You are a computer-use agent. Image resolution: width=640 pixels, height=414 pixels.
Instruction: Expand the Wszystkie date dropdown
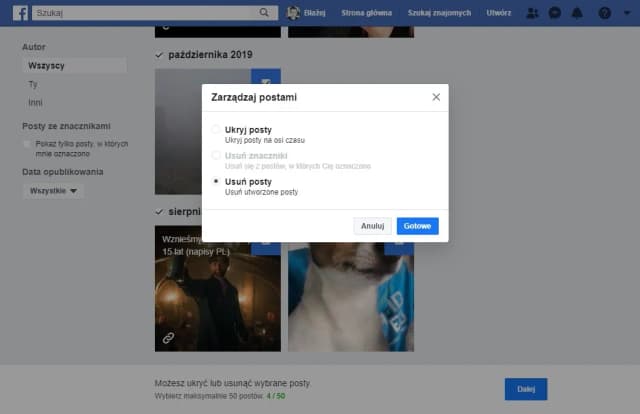53,191
